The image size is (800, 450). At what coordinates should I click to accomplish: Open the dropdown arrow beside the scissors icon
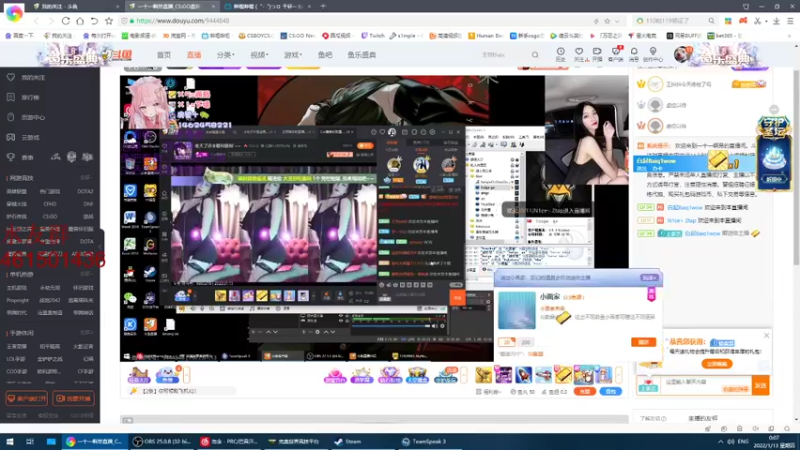click(766, 21)
